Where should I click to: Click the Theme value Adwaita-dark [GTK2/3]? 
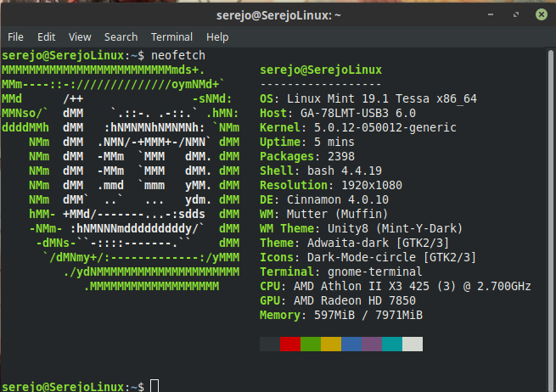click(x=378, y=244)
